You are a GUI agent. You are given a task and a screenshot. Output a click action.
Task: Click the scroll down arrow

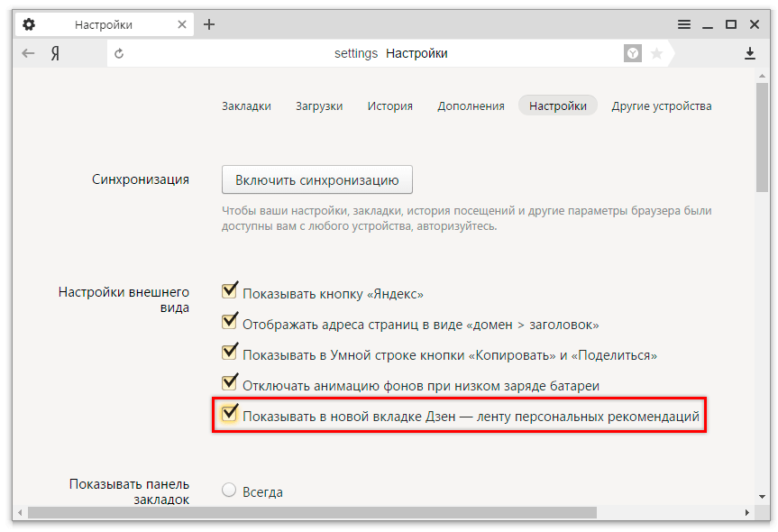point(762,496)
